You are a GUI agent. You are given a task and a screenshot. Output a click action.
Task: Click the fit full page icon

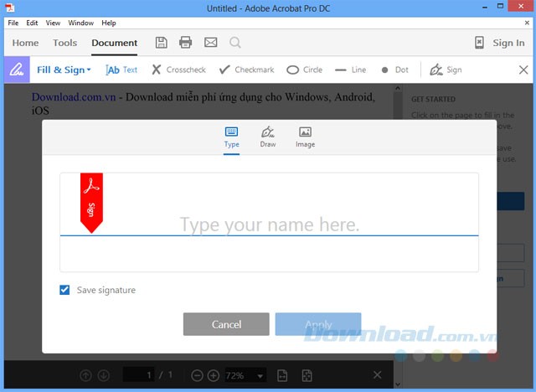[307, 375]
